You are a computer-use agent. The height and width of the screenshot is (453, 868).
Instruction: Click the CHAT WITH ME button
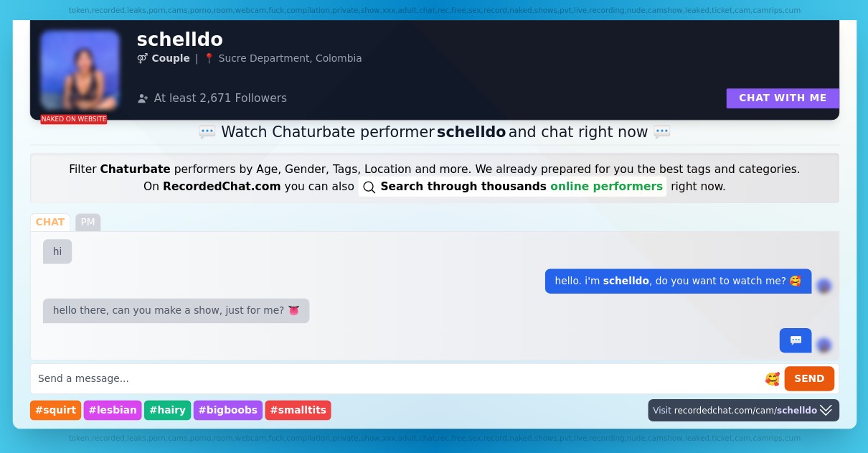tap(783, 98)
